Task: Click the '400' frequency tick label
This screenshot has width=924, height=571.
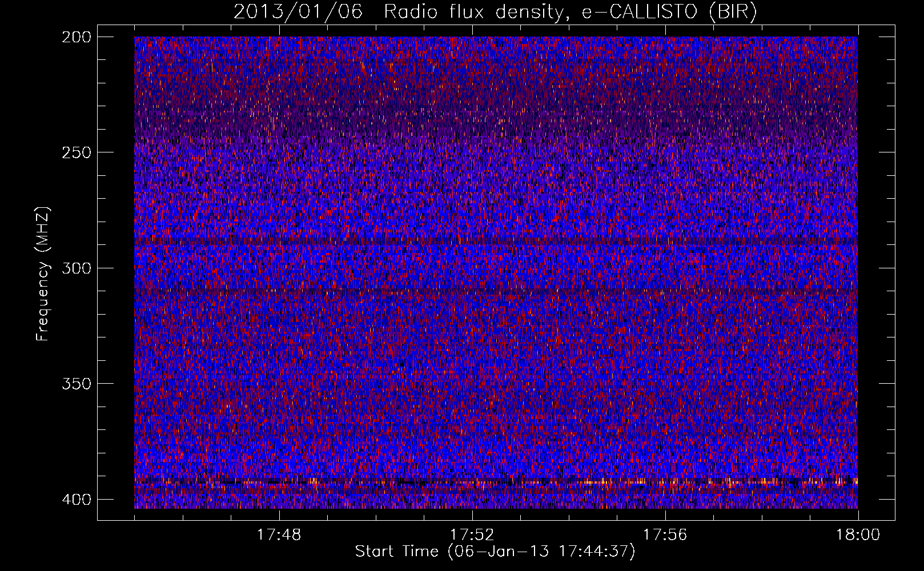Action: point(76,500)
